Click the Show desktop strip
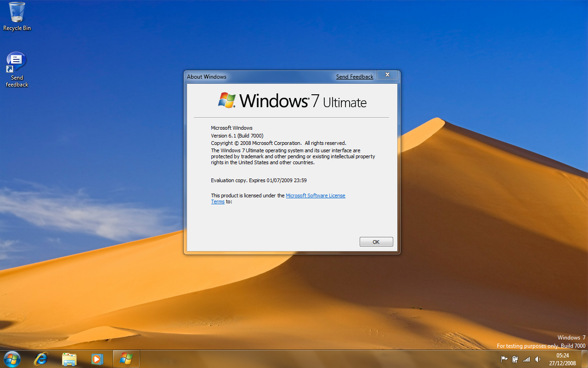The width and height of the screenshot is (588, 368). (x=584, y=359)
